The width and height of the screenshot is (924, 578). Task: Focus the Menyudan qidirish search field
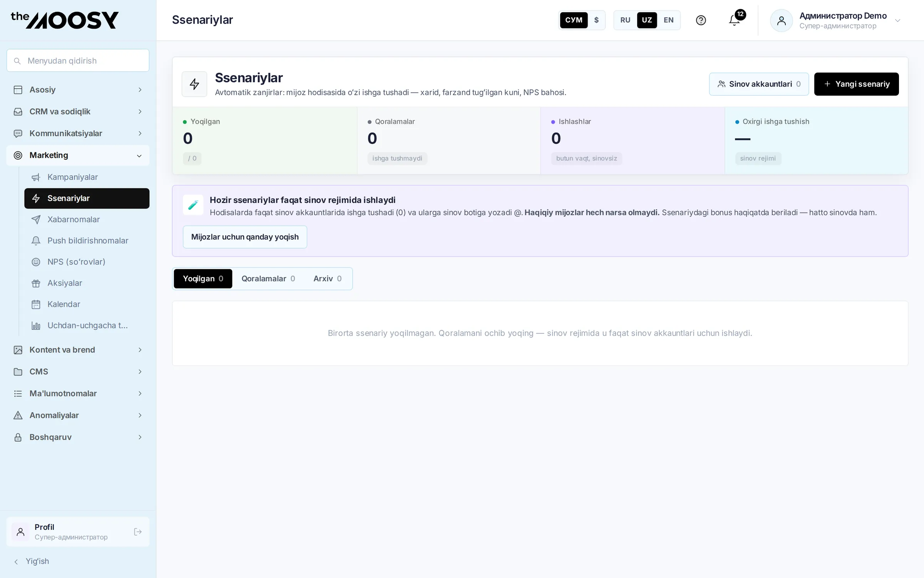coord(78,60)
